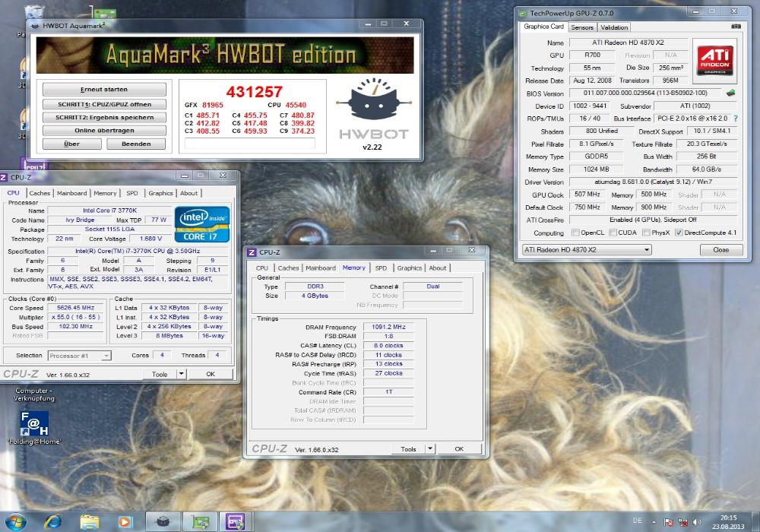Click the Core Voltage value 1.680 V
Screen dimensions: 760x532
point(150,239)
